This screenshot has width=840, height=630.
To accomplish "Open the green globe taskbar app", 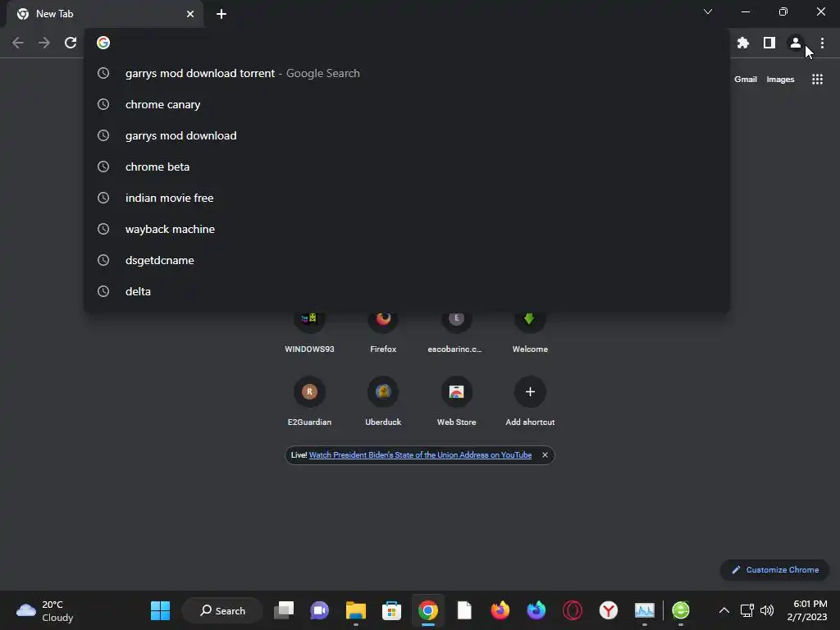I will (681, 610).
